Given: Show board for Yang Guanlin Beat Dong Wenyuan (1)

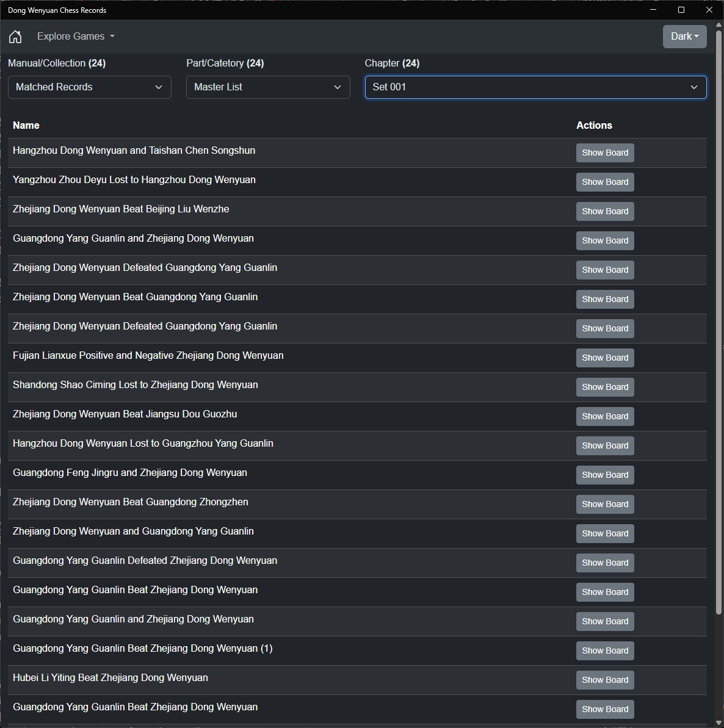Looking at the screenshot, I should tap(604, 651).
